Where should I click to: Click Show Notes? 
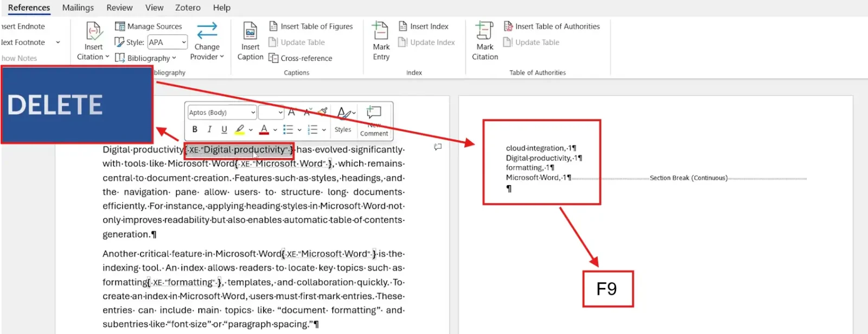click(19, 58)
